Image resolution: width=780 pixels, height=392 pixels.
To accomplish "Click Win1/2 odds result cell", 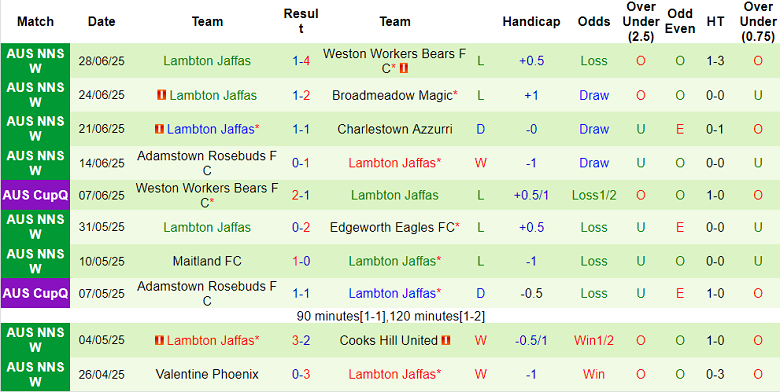I will 593,341.
